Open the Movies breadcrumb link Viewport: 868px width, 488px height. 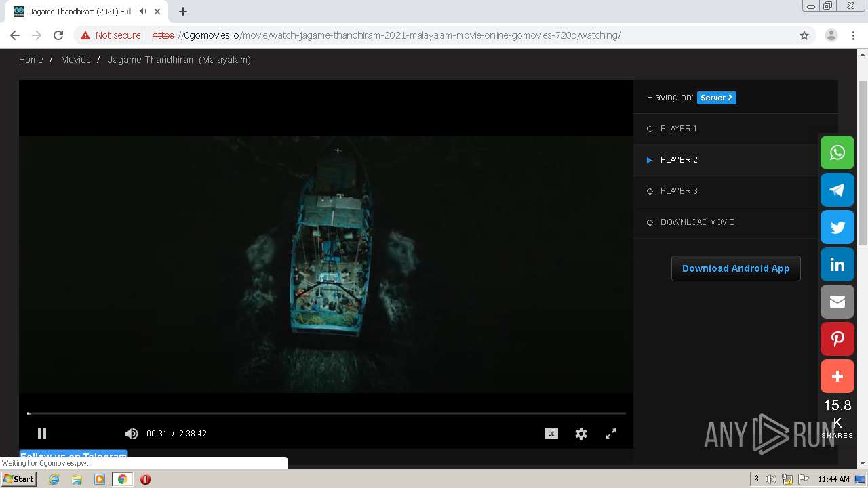click(x=75, y=60)
